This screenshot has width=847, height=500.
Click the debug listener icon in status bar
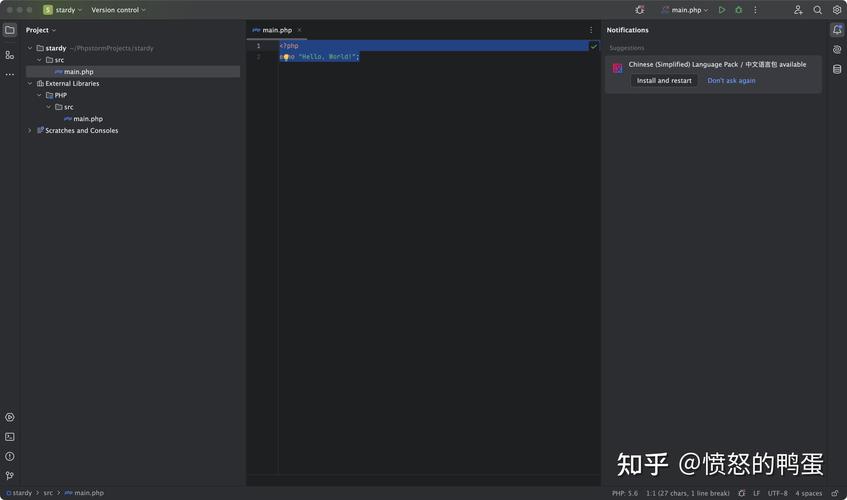click(742, 493)
